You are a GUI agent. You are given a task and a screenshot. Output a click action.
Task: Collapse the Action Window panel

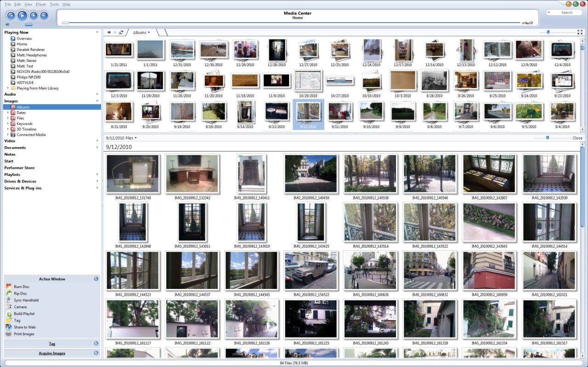pyautogui.click(x=96, y=279)
